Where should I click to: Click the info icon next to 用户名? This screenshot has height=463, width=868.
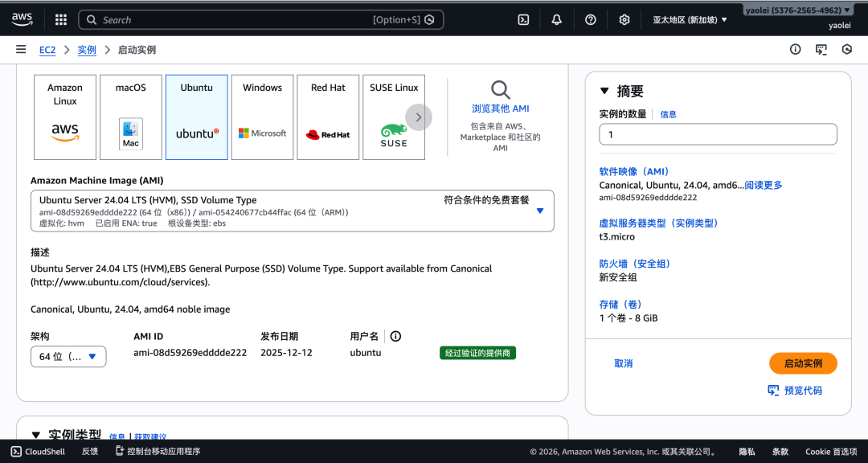coord(395,336)
